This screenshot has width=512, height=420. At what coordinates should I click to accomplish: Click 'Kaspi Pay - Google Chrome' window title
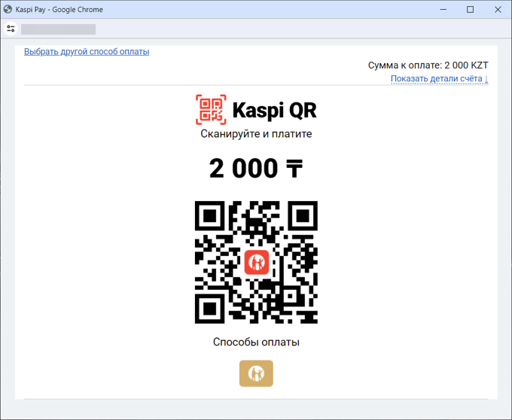click(59, 10)
